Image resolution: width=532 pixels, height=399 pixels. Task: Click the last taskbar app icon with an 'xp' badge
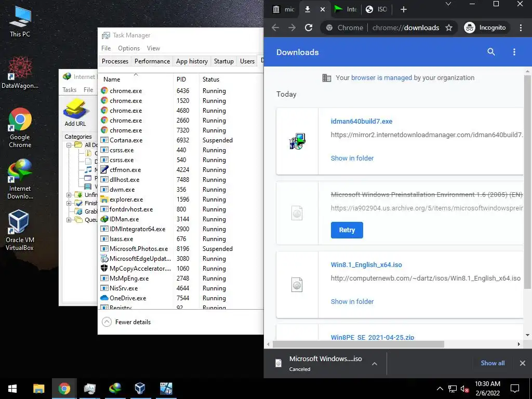pos(166,389)
